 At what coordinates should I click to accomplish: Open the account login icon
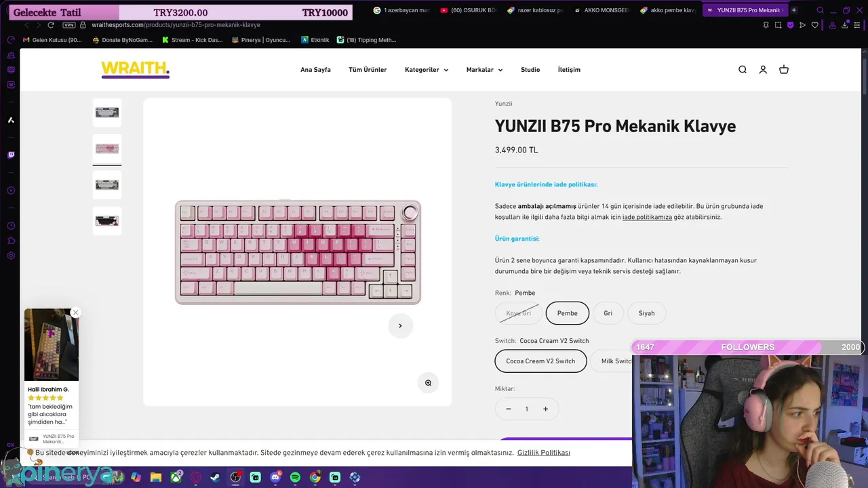point(763,70)
